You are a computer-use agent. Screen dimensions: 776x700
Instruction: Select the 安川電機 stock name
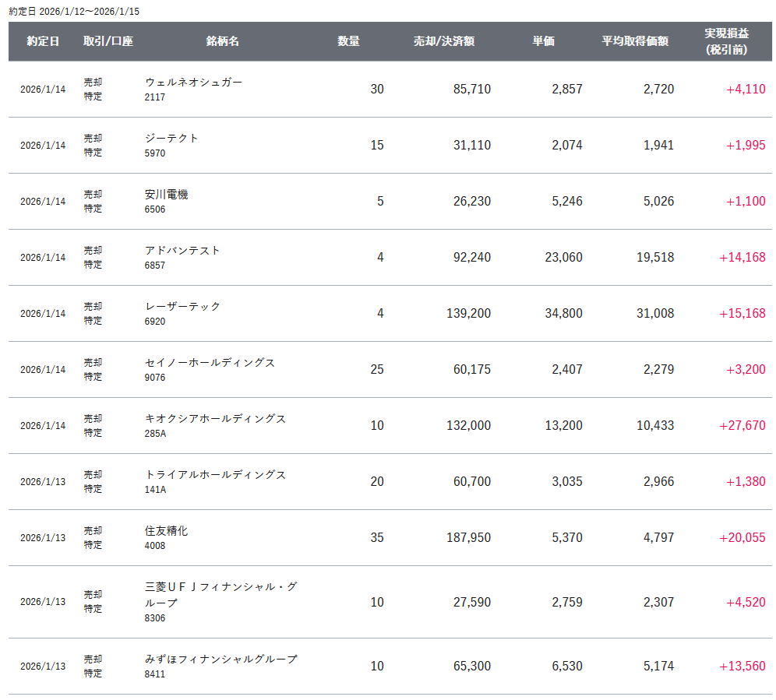tap(166, 194)
